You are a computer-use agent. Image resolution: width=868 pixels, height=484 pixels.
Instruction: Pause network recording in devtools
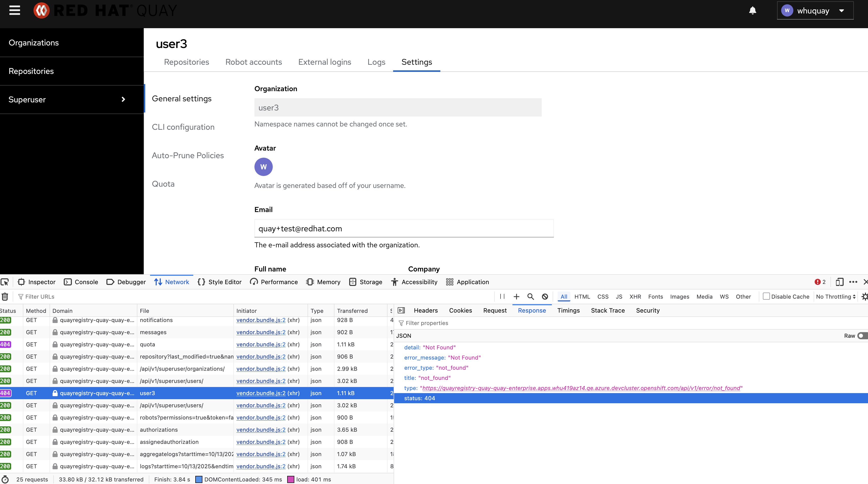(x=502, y=297)
